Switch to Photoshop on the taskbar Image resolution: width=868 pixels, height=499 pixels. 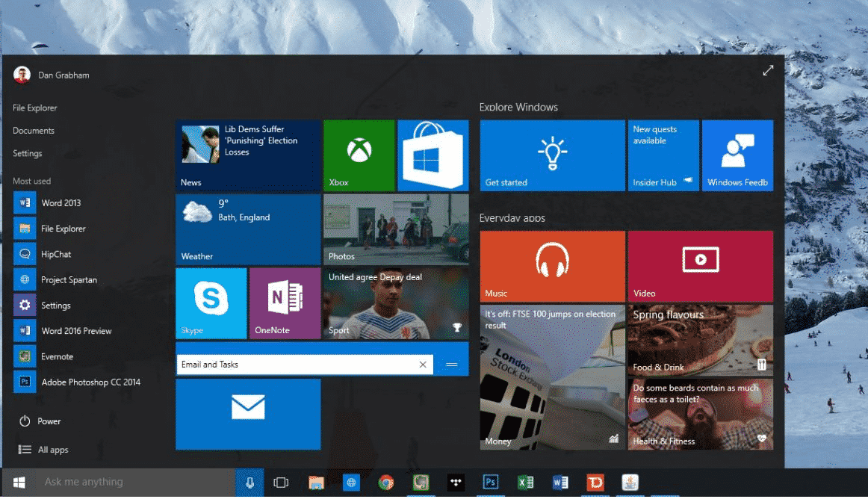coord(491,483)
